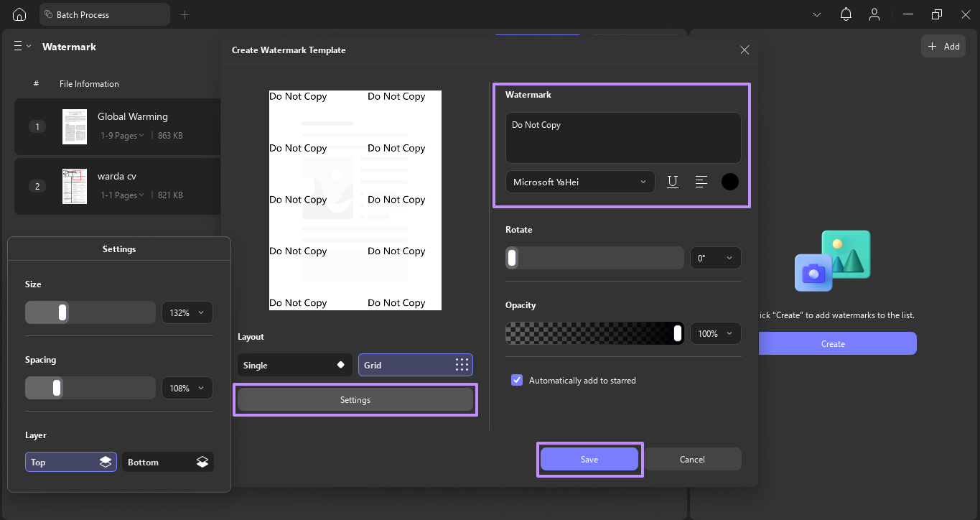Click the notification bell icon
Image resolution: width=980 pixels, height=520 pixels.
[x=846, y=14]
